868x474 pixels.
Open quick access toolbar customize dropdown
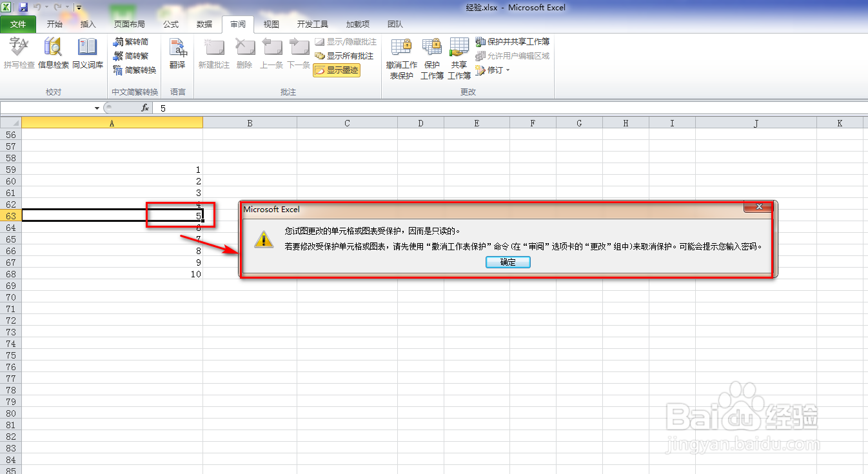[x=78, y=8]
